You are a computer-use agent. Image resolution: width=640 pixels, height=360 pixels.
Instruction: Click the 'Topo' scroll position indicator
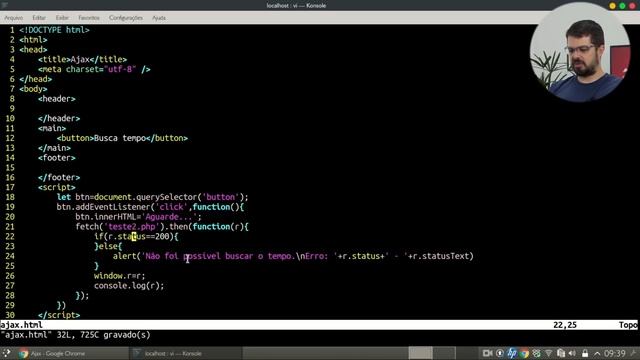click(x=628, y=325)
